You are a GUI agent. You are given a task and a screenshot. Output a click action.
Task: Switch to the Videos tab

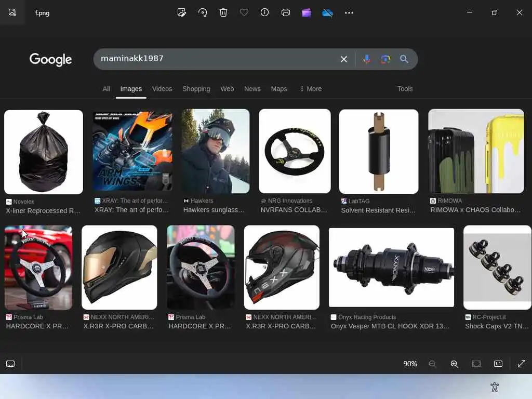[162, 89]
